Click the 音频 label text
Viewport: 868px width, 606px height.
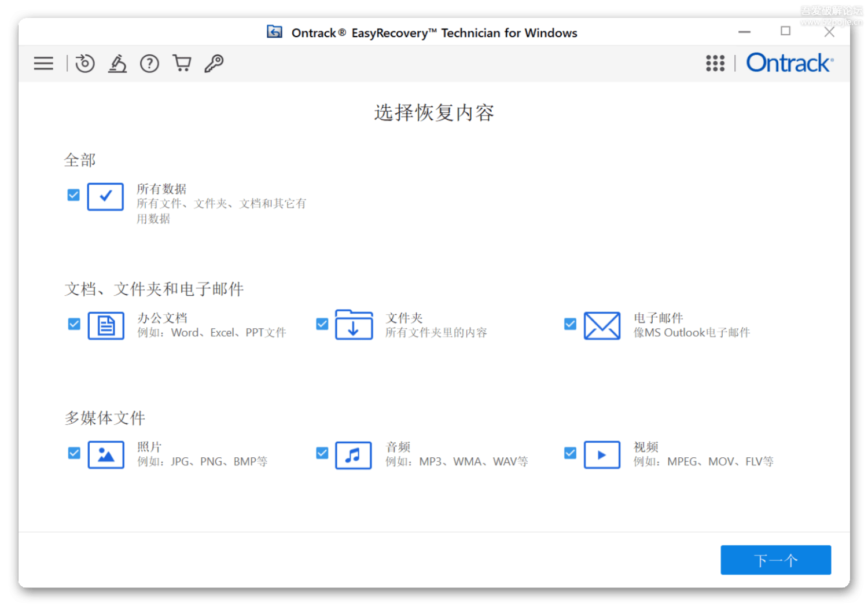point(398,447)
